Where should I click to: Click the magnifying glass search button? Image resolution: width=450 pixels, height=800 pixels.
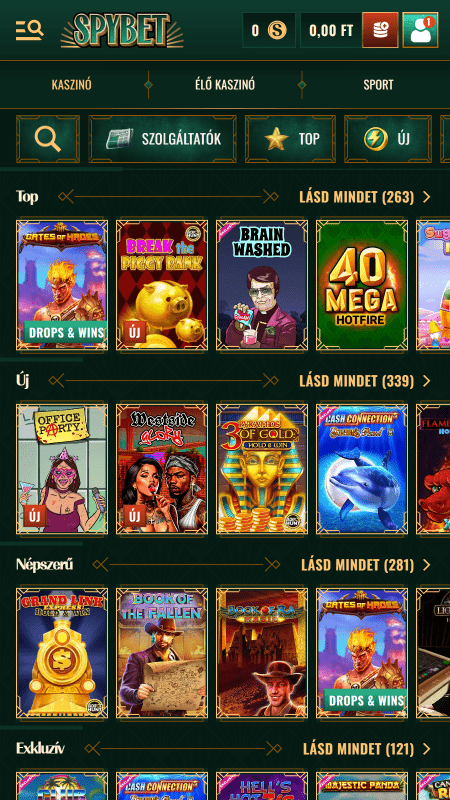(x=48, y=139)
